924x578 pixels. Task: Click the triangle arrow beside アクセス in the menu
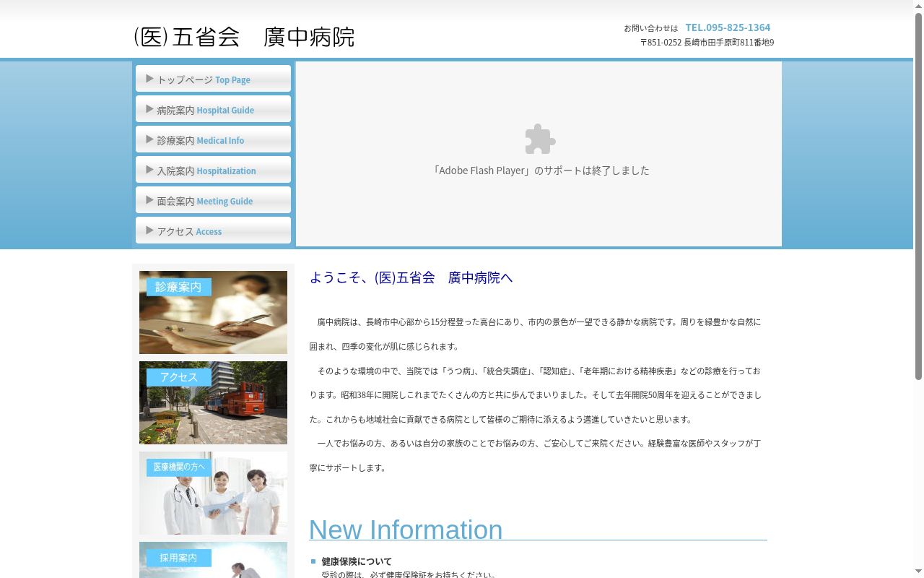pos(149,230)
